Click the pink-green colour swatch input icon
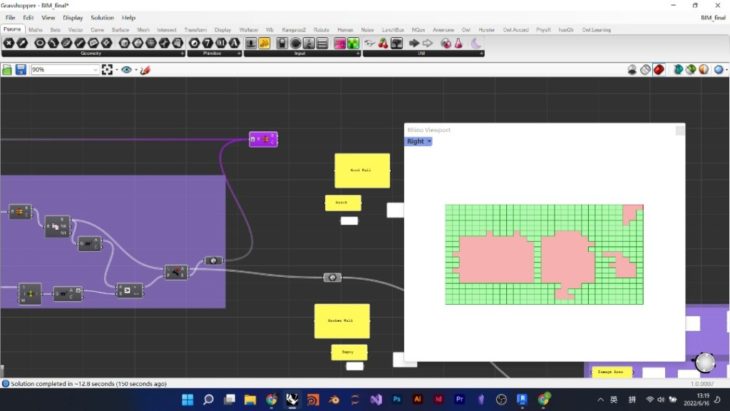730x411 pixels. coord(340,43)
